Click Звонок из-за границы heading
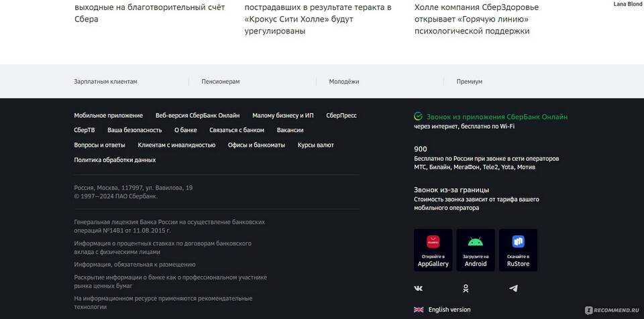This screenshot has height=319, width=644. point(451,190)
